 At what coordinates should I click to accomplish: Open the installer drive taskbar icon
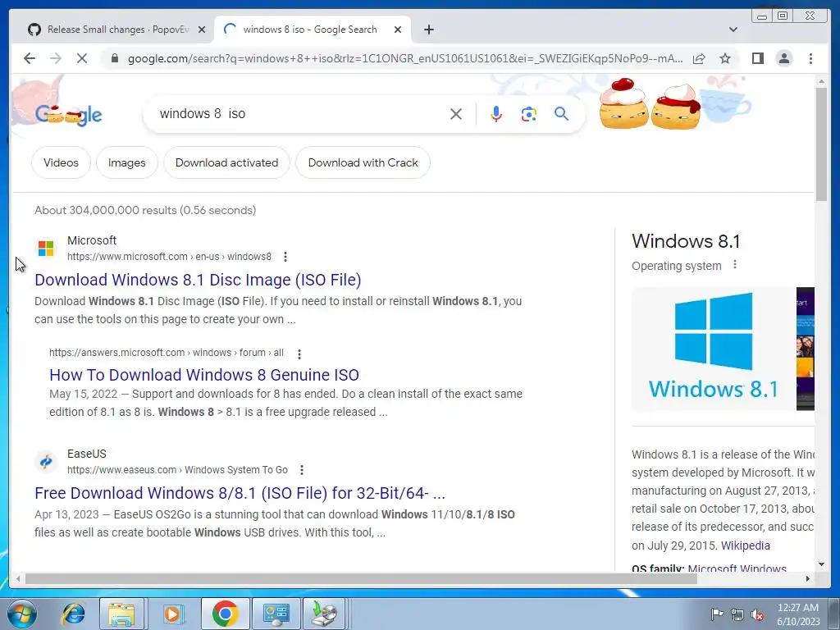tap(325, 614)
